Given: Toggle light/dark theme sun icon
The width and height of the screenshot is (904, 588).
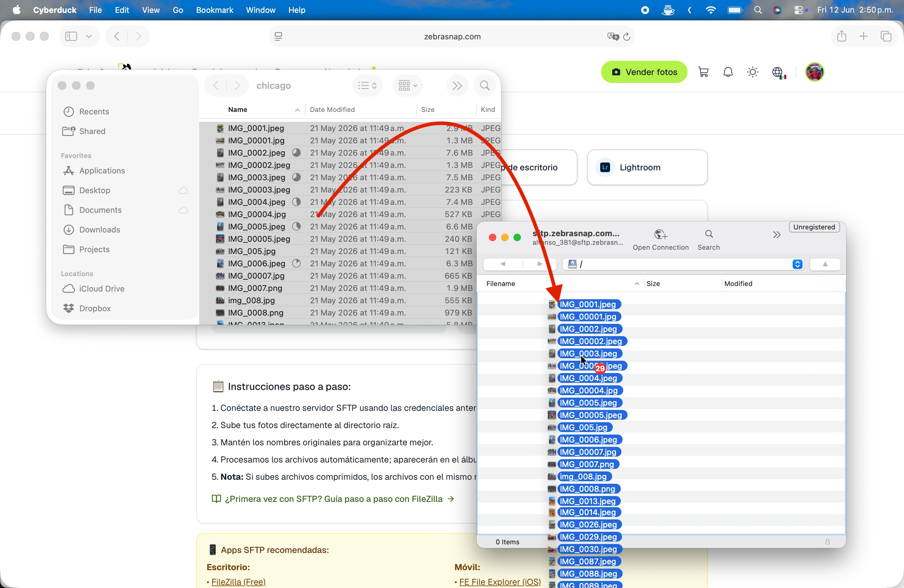Looking at the screenshot, I should tap(752, 72).
